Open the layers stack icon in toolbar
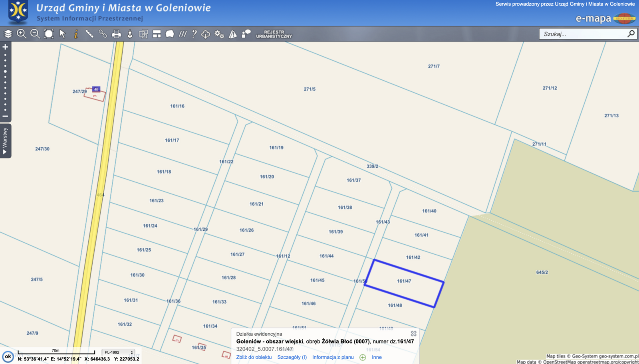 click(8, 34)
